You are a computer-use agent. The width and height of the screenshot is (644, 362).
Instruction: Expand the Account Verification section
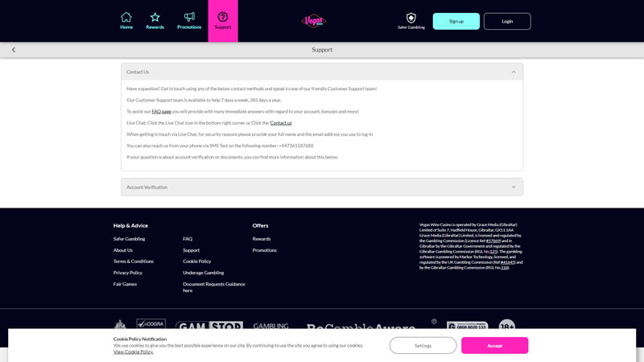tap(514, 187)
